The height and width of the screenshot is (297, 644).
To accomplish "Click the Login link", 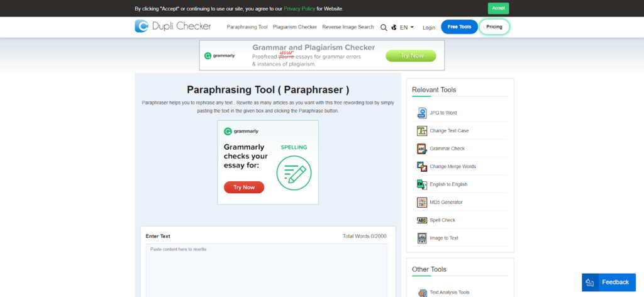I will pos(429,28).
